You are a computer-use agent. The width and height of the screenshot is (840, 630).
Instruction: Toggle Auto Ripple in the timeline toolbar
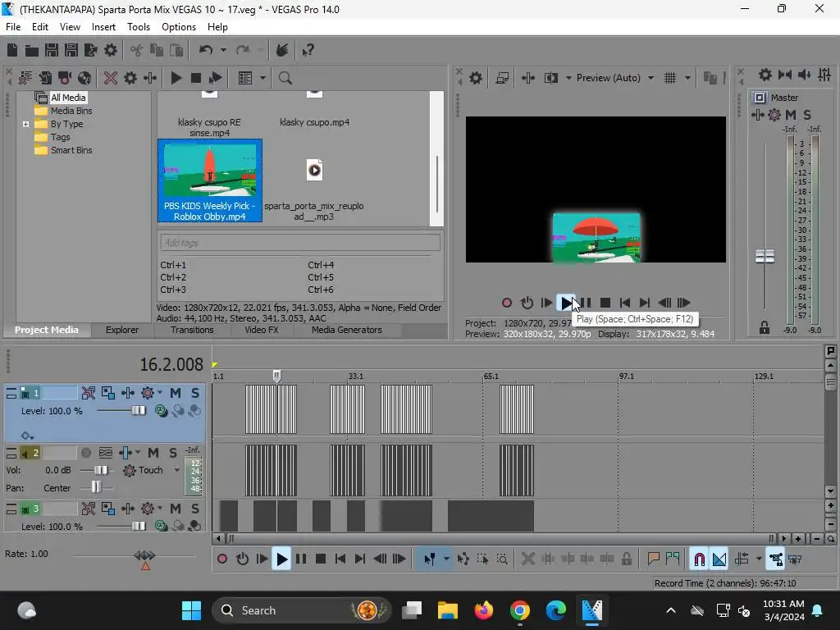click(x=742, y=559)
